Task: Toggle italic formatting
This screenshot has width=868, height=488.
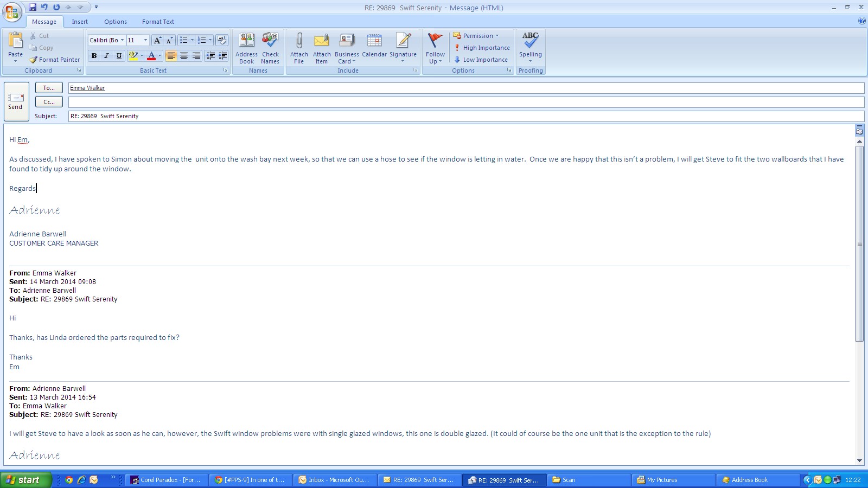Action: [106, 56]
